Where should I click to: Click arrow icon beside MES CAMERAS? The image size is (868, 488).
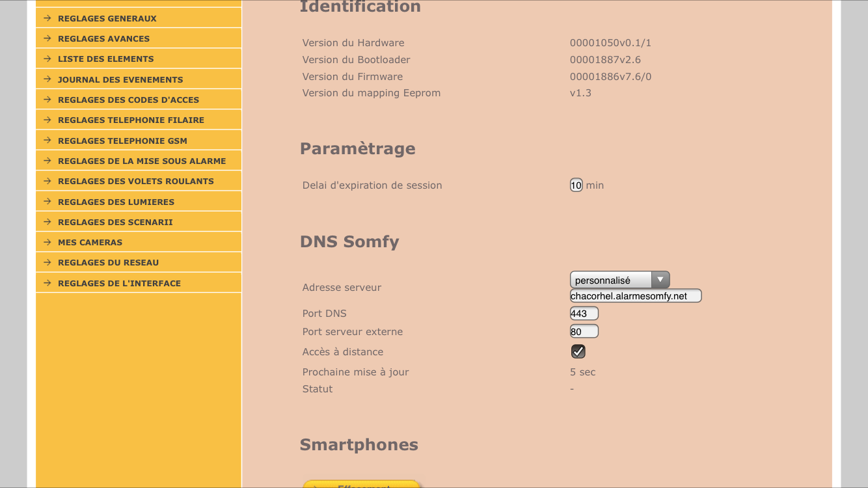[47, 242]
